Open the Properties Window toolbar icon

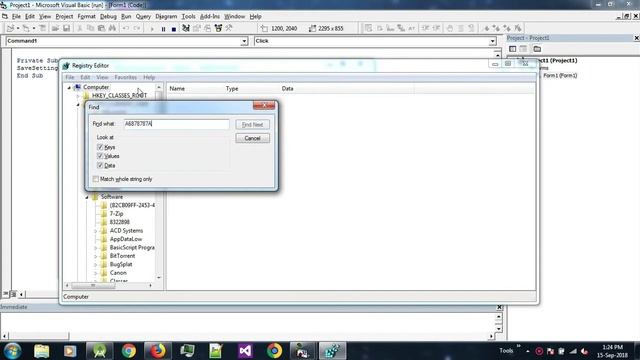tap(197, 28)
